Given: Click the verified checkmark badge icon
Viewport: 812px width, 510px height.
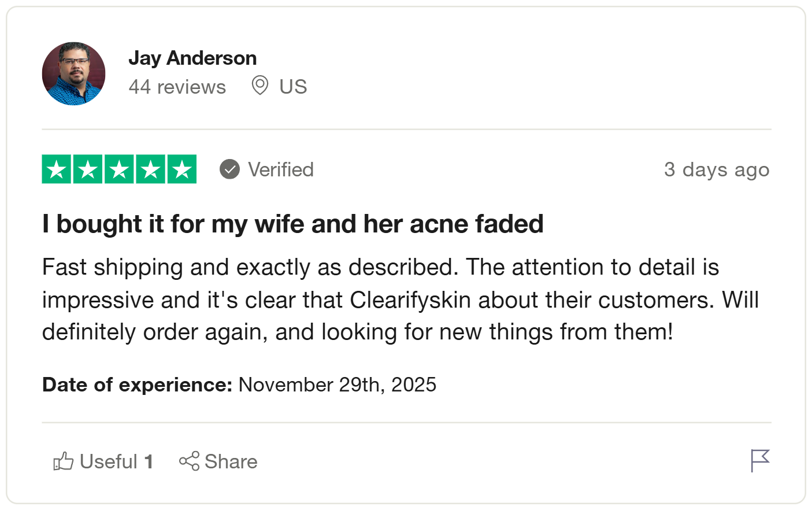Looking at the screenshot, I should pyautogui.click(x=229, y=169).
